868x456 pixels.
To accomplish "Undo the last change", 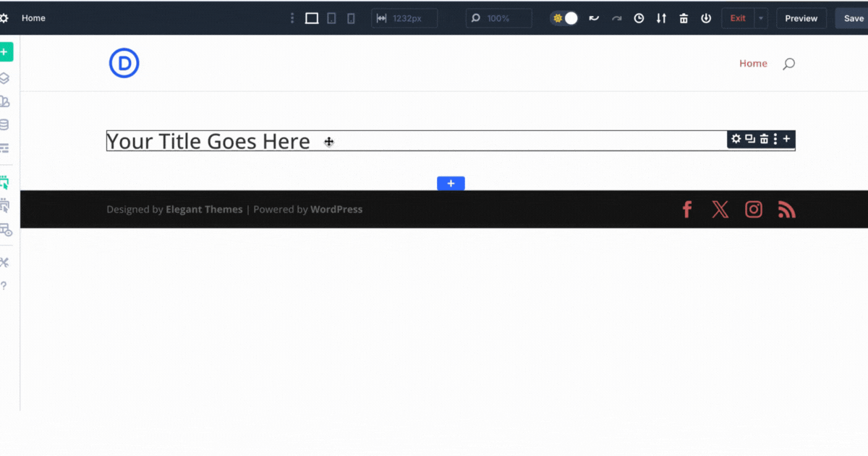I will click(594, 18).
